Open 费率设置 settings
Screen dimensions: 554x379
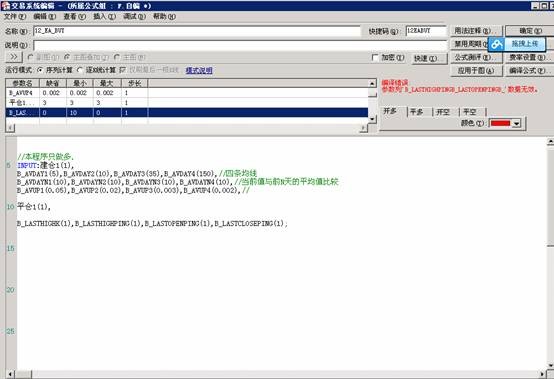pos(530,57)
